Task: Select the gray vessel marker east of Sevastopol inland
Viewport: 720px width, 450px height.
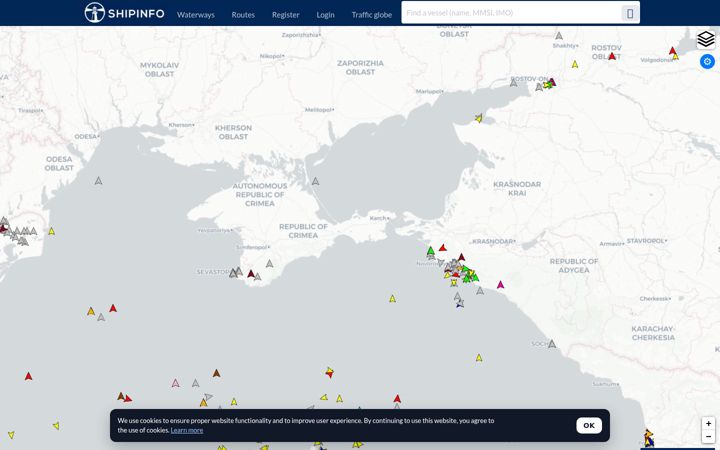Action: point(270,264)
